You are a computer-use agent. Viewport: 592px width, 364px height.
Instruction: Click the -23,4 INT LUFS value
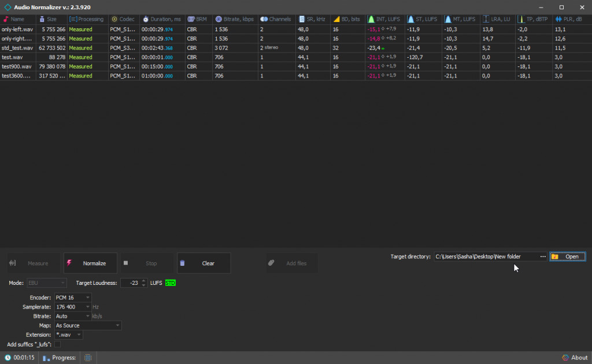point(374,48)
